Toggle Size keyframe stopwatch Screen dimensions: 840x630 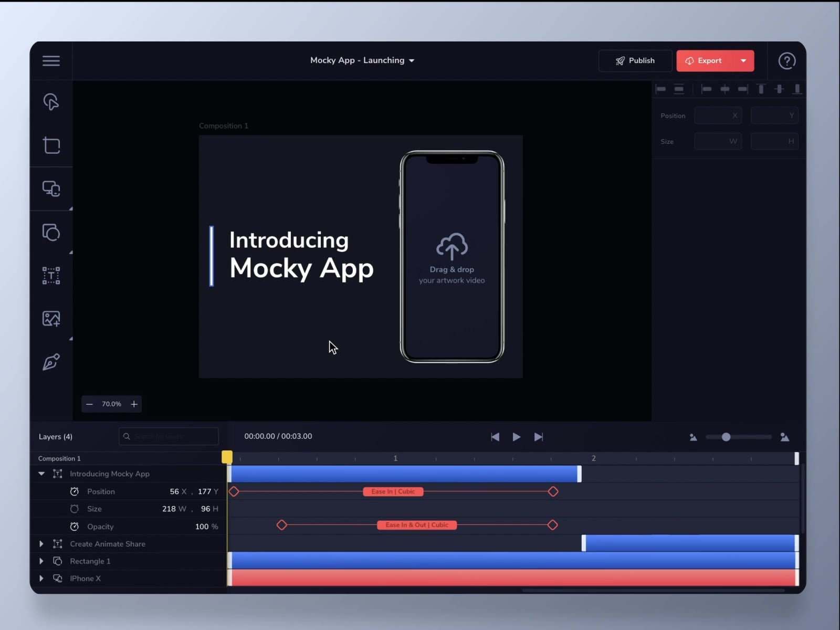(75, 509)
